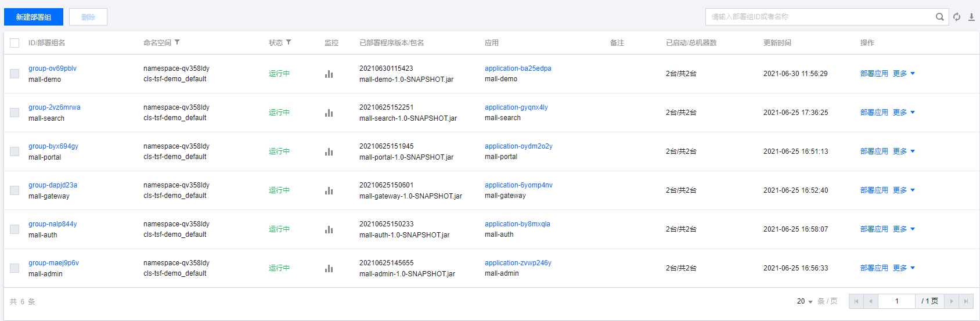Click the download export icon

tap(971, 17)
